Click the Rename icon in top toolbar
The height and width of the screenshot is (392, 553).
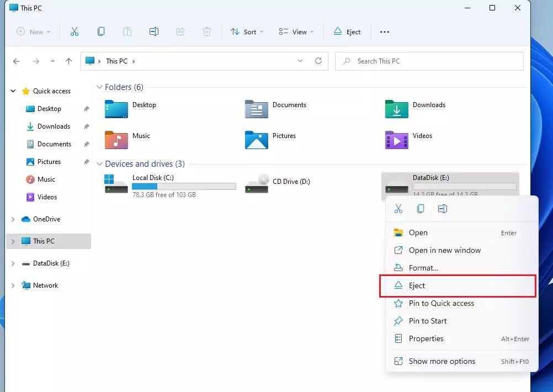coord(154,31)
